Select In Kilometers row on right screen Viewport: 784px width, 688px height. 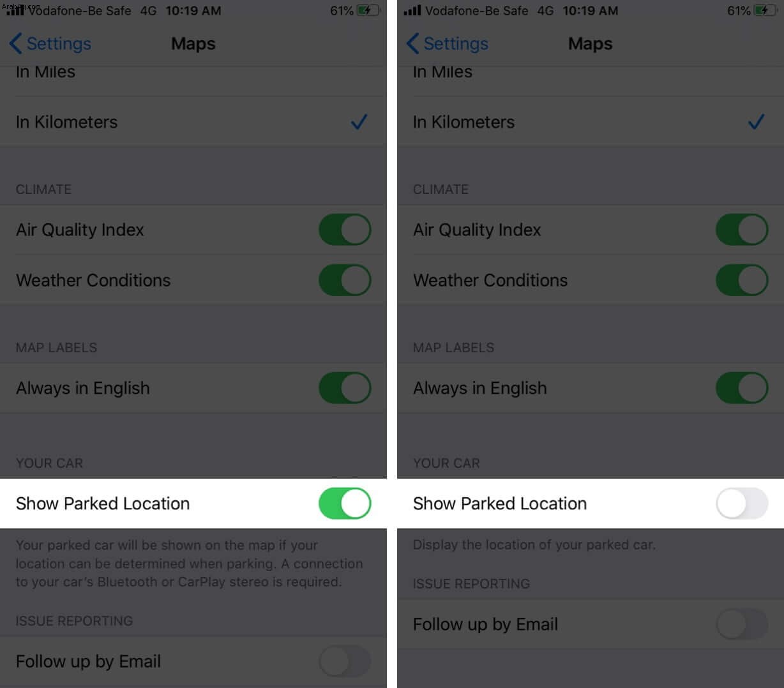pyautogui.click(x=591, y=122)
